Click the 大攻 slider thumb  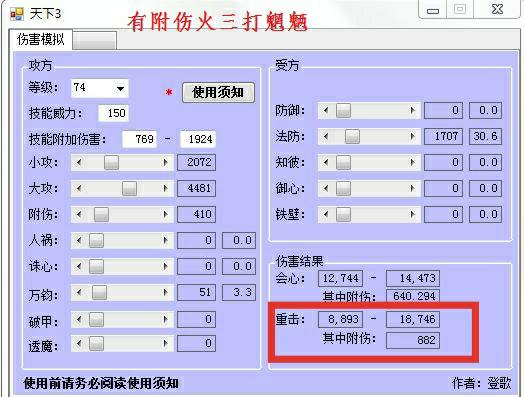(129, 188)
